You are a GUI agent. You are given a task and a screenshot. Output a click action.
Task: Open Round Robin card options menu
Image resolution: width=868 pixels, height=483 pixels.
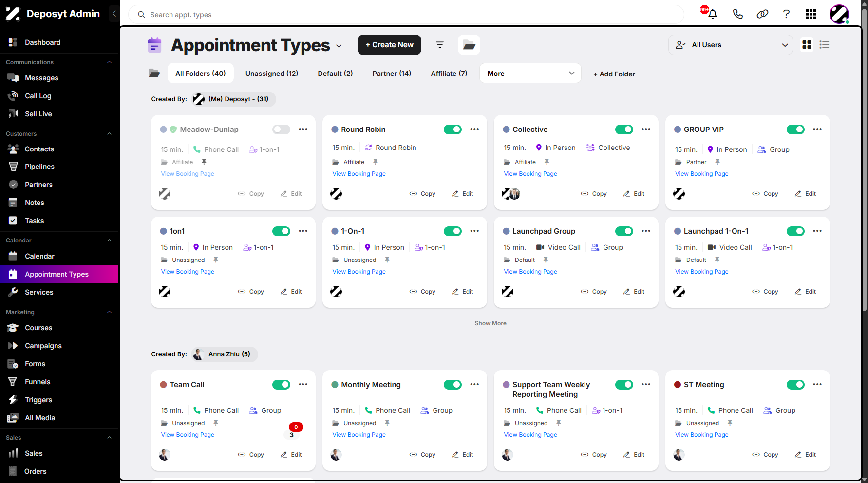click(x=474, y=130)
